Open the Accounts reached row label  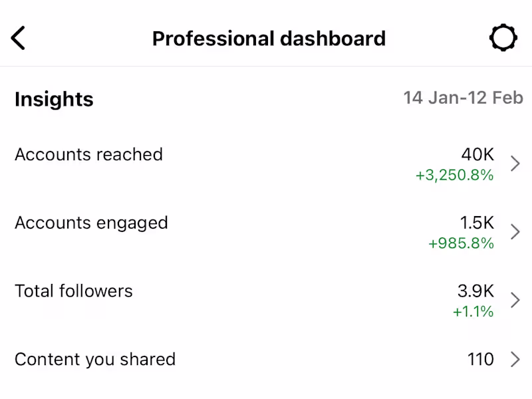(x=88, y=154)
